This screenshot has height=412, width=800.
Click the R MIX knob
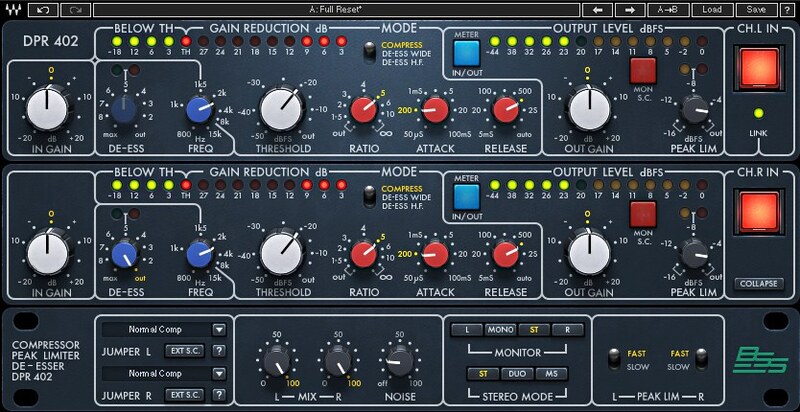(x=337, y=363)
